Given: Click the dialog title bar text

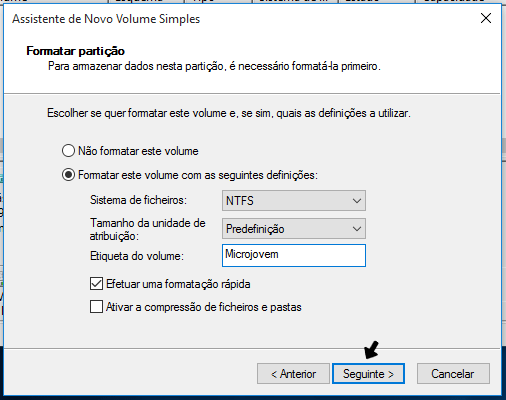Looking at the screenshot, I should coord(106,19).
